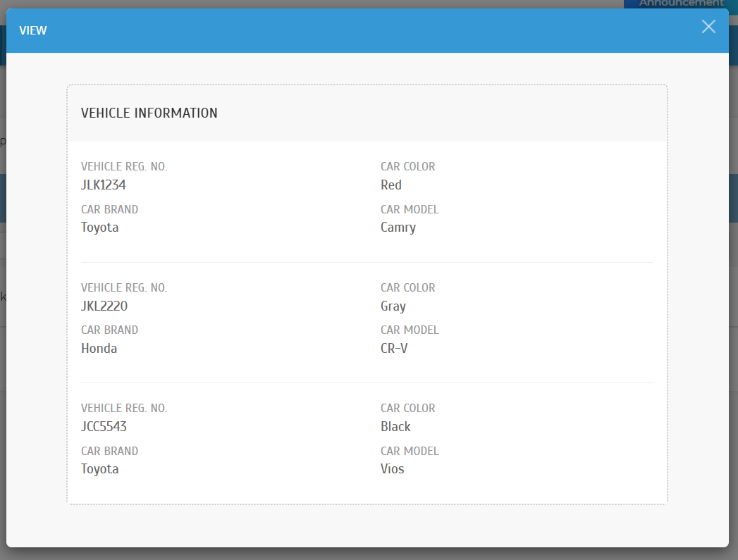Click the Car Color label above Red

(x=408, y=167)
